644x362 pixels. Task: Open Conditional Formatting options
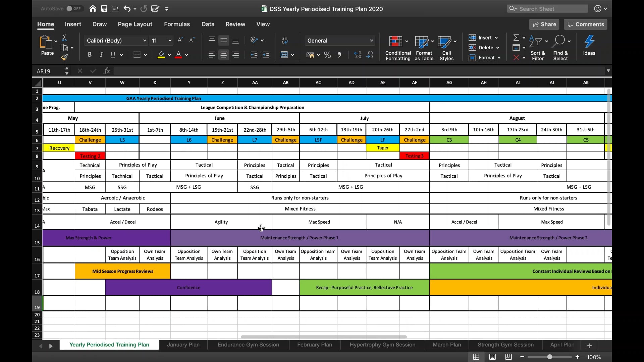point(398,47)
